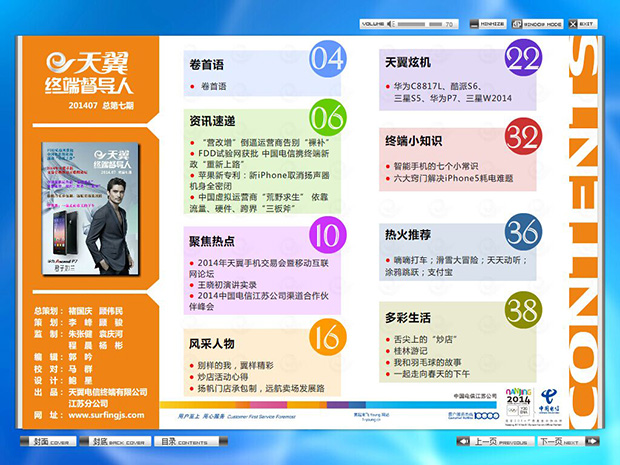Open article 苹果新专利：新iPhone取消扬声器
The image size is (620, 465).
259,180
